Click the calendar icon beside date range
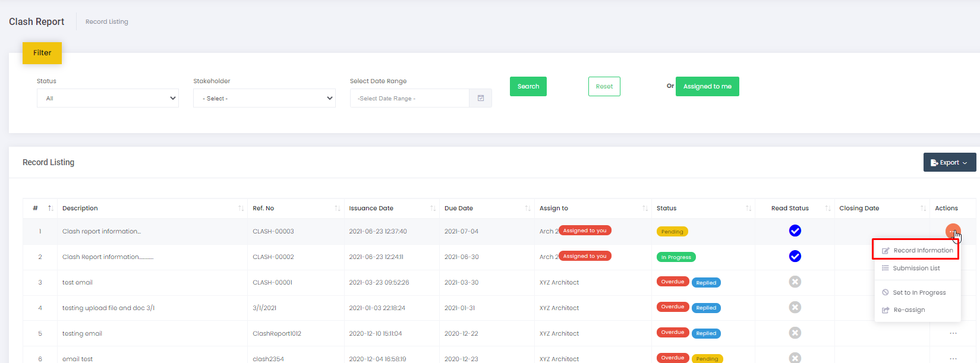Viewport: 980px width, 363px height. (x=480, y=98)
